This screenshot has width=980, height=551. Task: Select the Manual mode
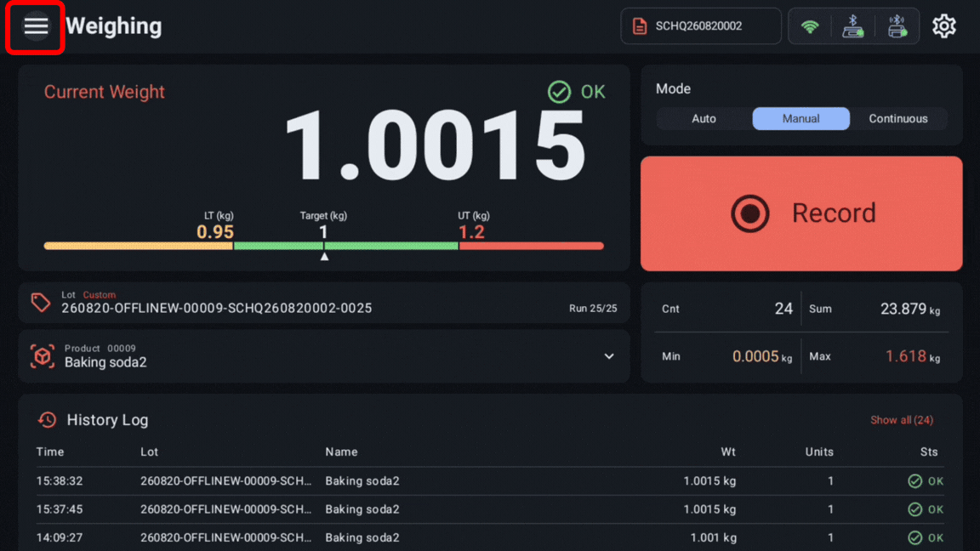[x=801, y=119]
